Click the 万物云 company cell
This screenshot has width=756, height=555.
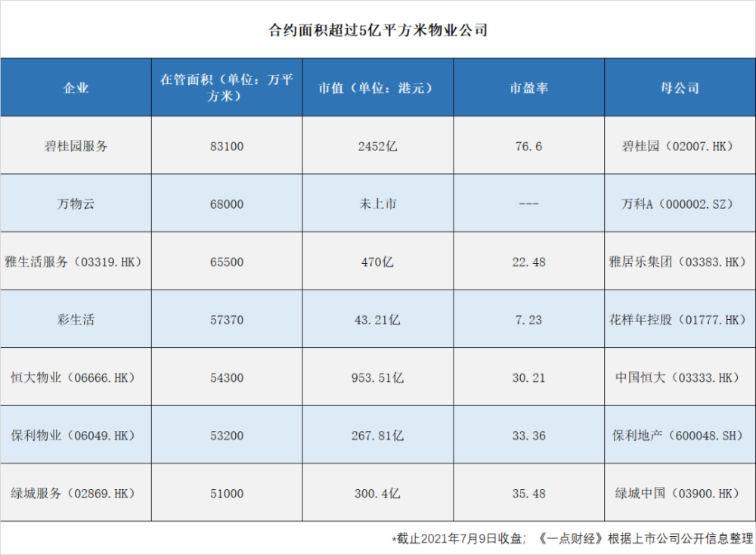pos(76,203)
